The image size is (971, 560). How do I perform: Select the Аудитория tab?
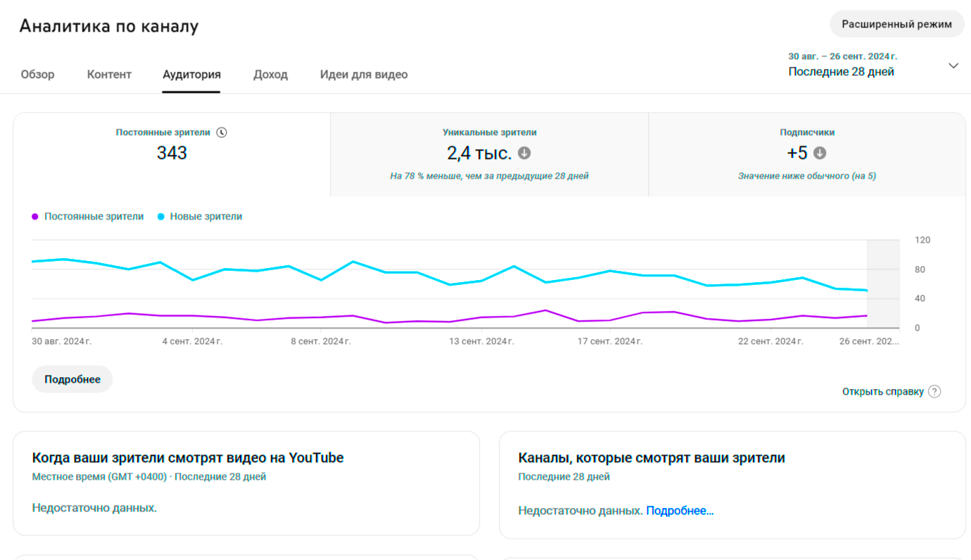click(191, 75)
